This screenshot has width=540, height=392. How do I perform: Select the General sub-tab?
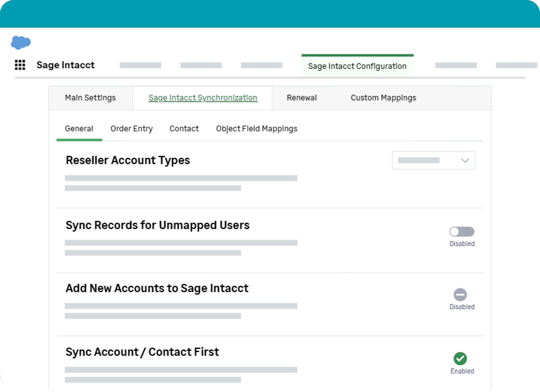click(x=79, y=129)
